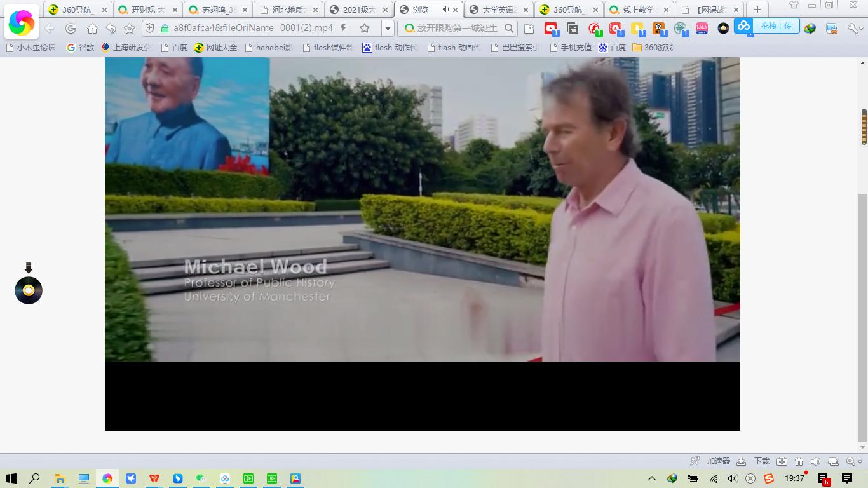Viewport: 868px width, 488px height.
Task: Click the vinyl record icon in the toolbar
Action: [x=723, y=29]
